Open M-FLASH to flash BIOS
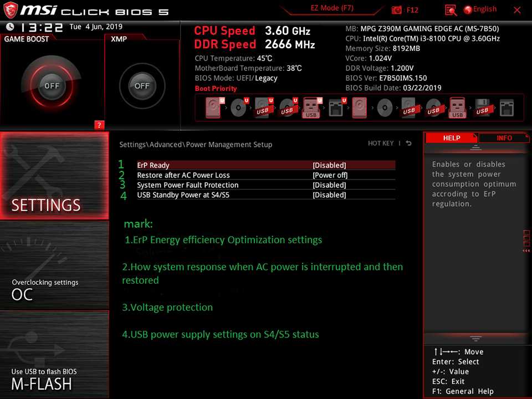Image resolution: width=532 pixels, height=399 pixels. (x=54, y=355)
